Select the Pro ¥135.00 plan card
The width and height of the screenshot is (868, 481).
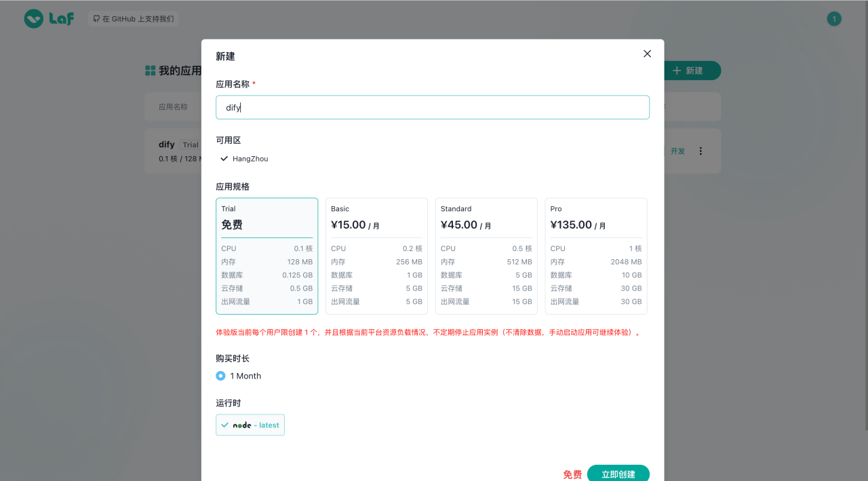595,256
